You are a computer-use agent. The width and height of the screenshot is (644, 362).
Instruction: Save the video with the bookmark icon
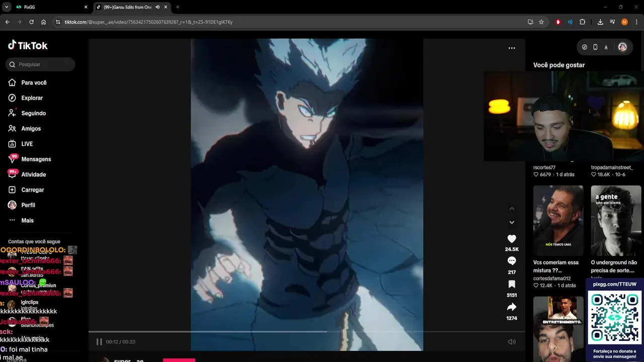[x=512, y=284]
